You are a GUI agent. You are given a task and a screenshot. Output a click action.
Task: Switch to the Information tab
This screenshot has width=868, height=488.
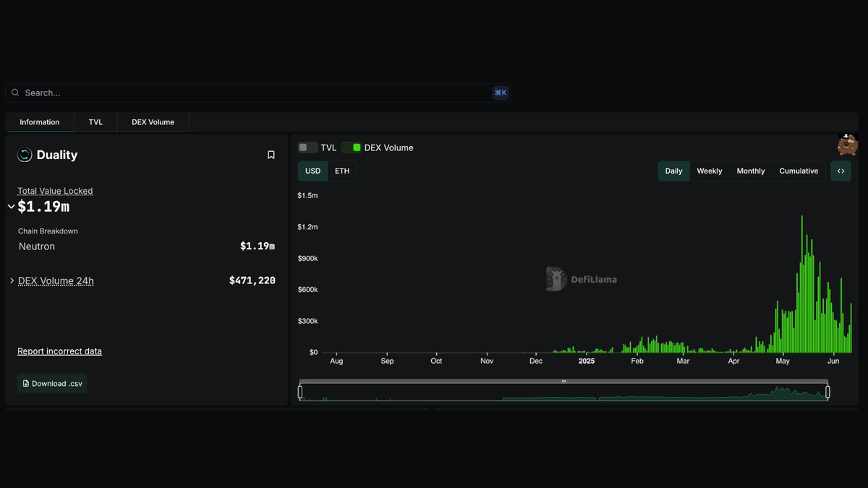pos(40,122)
